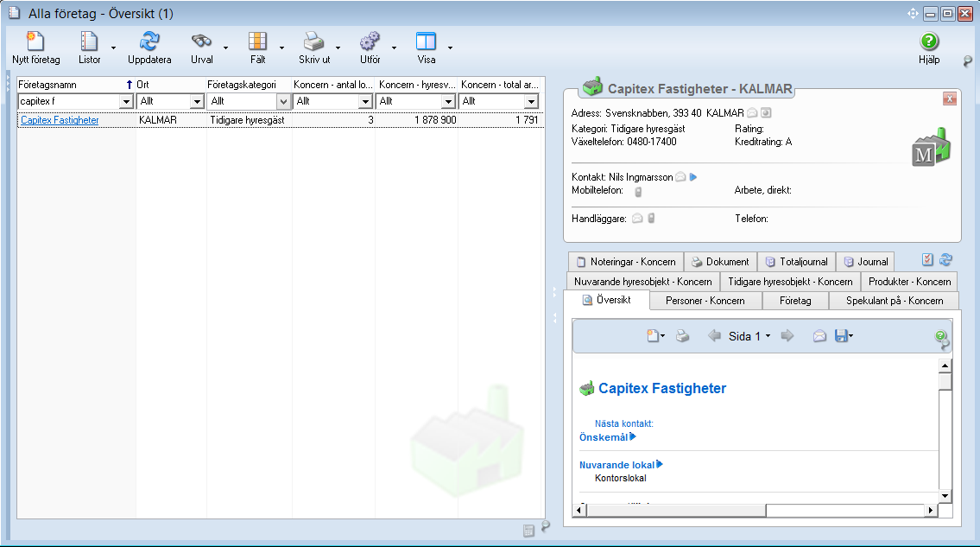Click the calculator icon below the list
The width and height of the screenshot is (980, 547).
[528, 531]
